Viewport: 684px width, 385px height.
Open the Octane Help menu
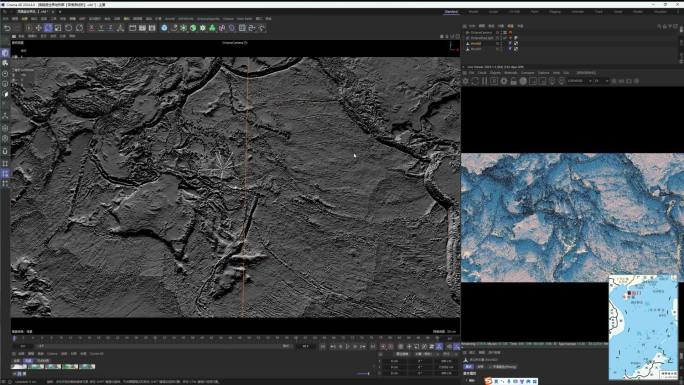pyautogui.click(x=556, y=72)
